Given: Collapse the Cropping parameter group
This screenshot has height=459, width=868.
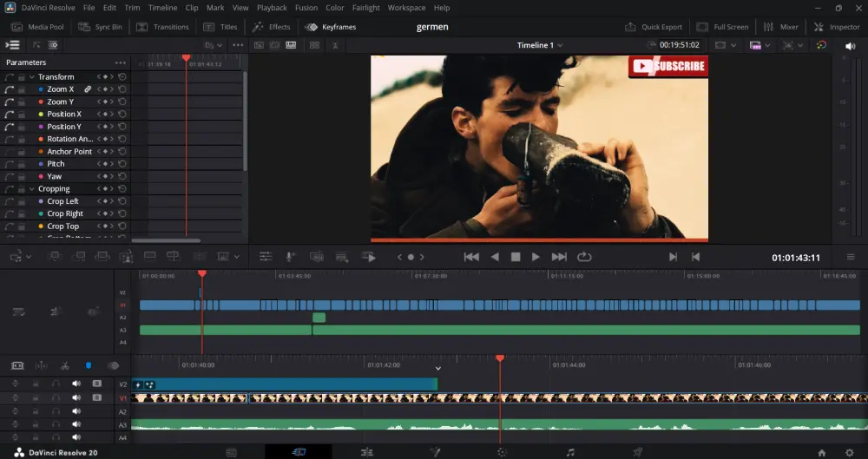Looking at the screenshot, I should 32,189.
